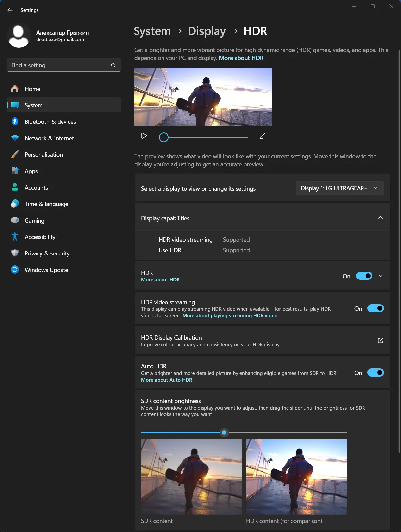
Task: Switch off Auto HDR toggle
Action: coord(375,373)
